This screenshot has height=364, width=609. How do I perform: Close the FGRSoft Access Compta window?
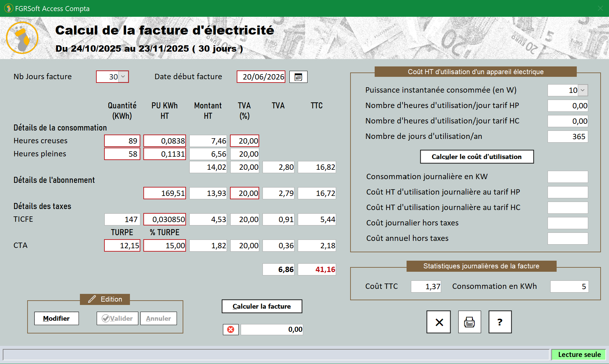click(600, 8)
